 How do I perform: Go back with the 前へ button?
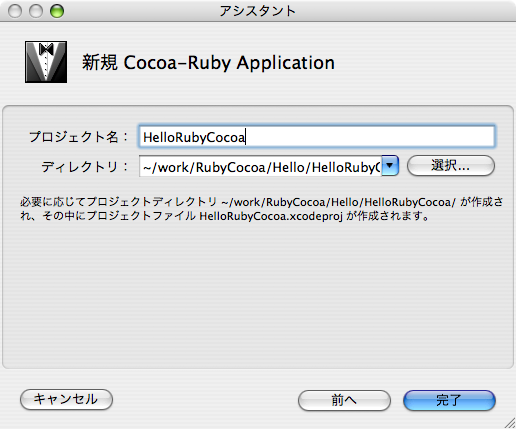pyautogui.click(x=344, y=400)
